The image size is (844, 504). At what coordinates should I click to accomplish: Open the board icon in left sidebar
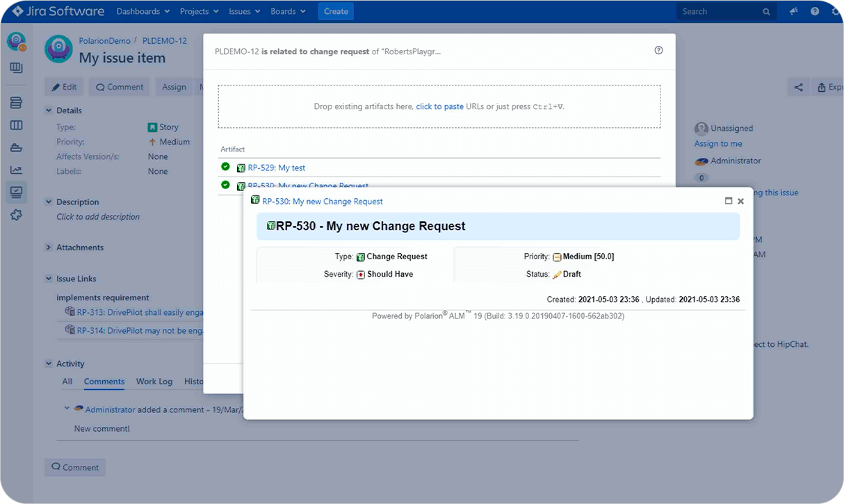(x=16, y=67)
